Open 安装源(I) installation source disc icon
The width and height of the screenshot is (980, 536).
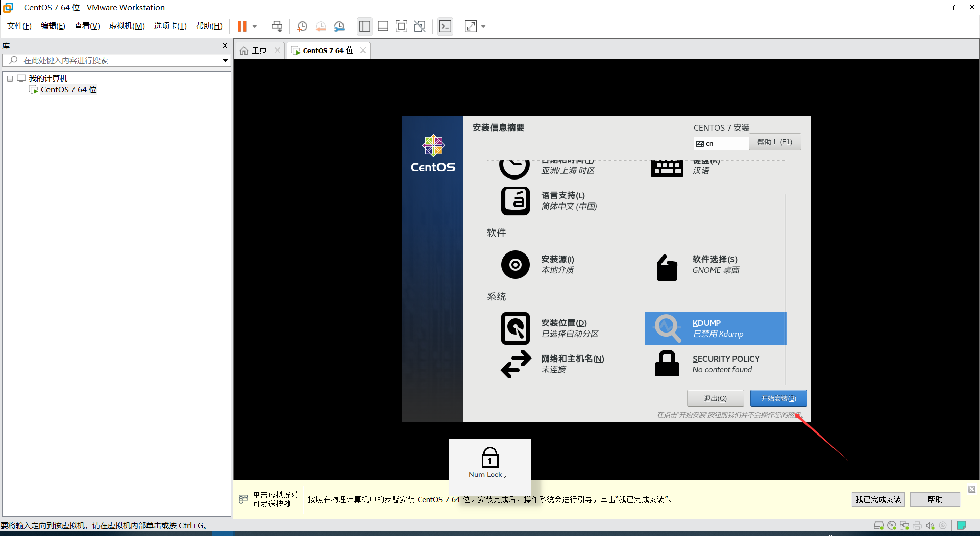coord(516,265)
